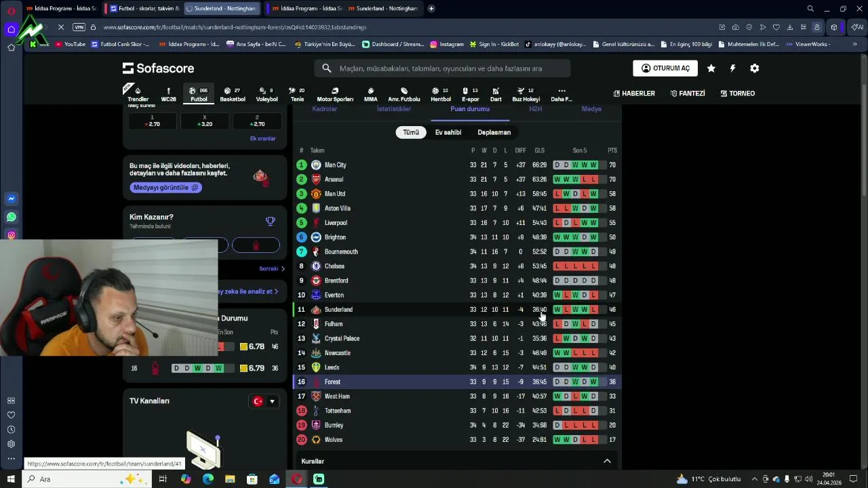Open FANTEZİ link in header
The image size is (868, 488).
point(687,94)
